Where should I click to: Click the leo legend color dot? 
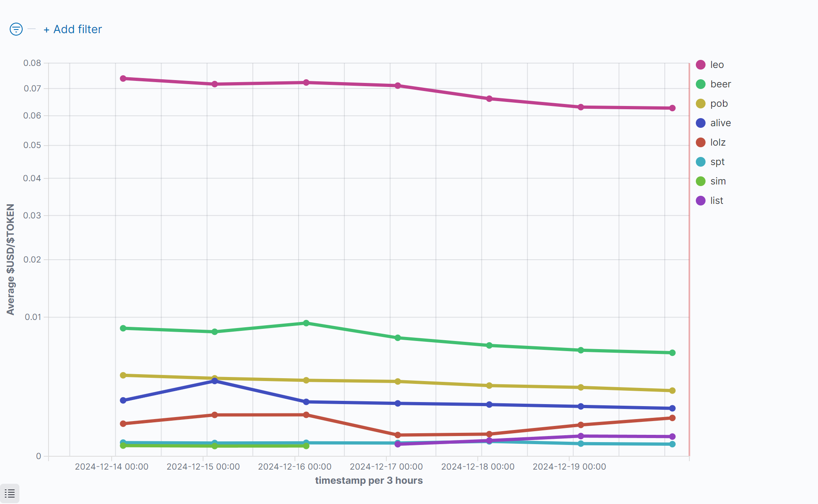[701, 65]
